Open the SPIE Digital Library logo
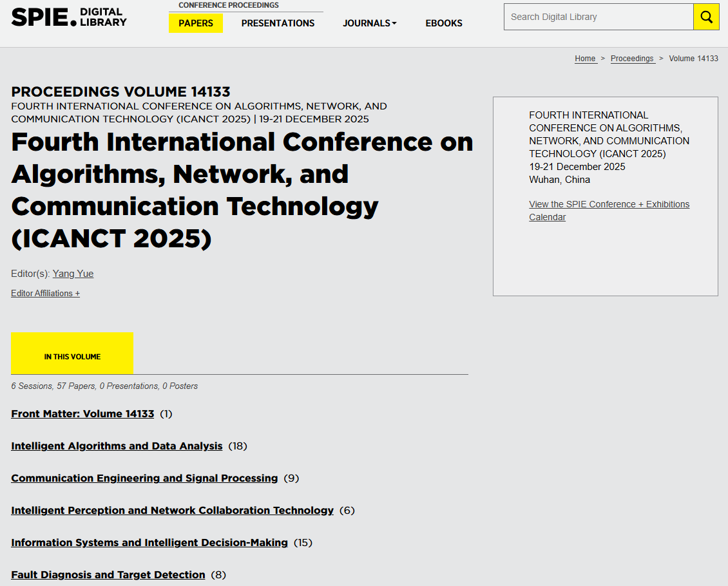 69,17
